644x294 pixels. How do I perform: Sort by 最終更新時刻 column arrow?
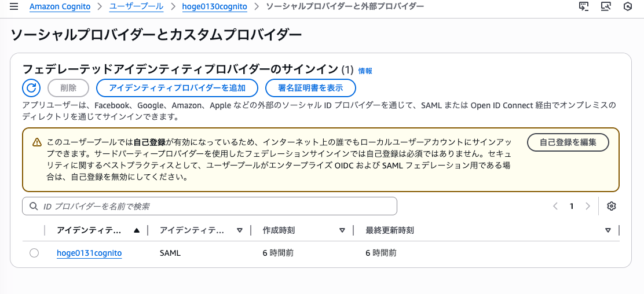608,230
